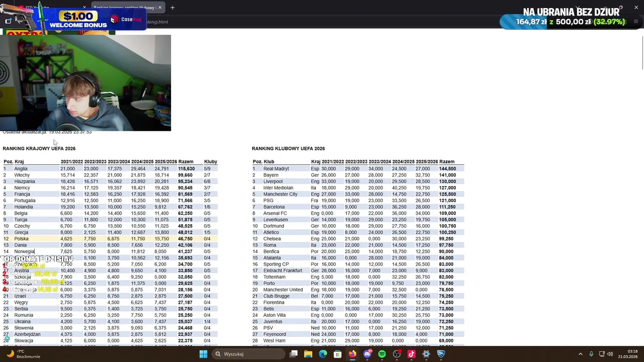644x362 pixels.
Task: Click the RANKING KLUBOWY UEFA 2026 heading
Action: (288, 148)
